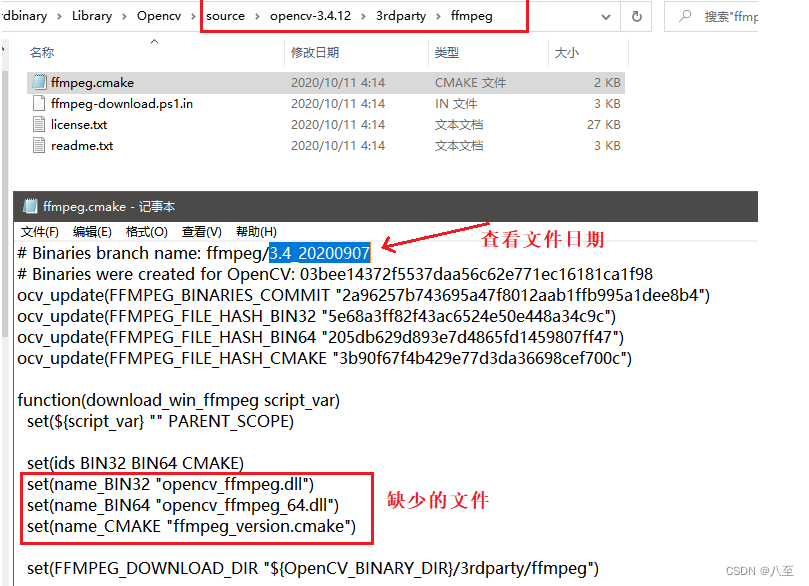Click the ffmpeg breadcrumb segment
This screenshot has height=586, width=809.
pos(472,16)
